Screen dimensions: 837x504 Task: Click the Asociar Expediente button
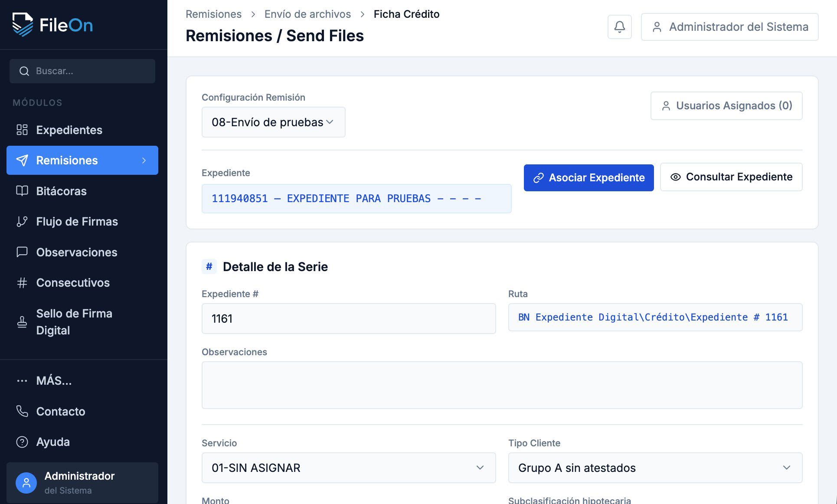click(x=589, y=178)
